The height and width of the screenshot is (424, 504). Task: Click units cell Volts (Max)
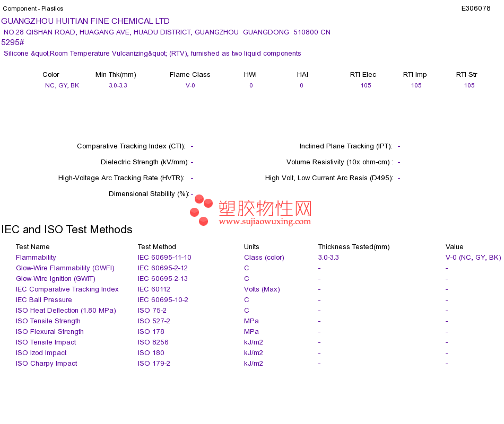[262, 289]
